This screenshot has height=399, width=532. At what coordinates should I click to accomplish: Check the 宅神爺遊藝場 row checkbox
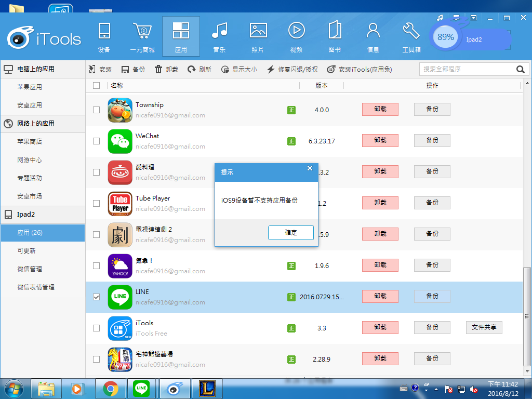[96, 360]
